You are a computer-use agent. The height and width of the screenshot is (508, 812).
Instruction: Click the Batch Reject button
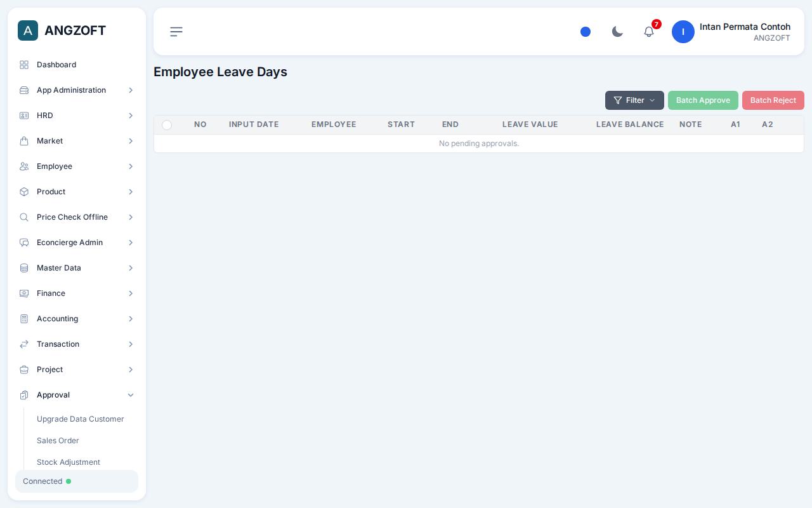click(x=773, y=100)
